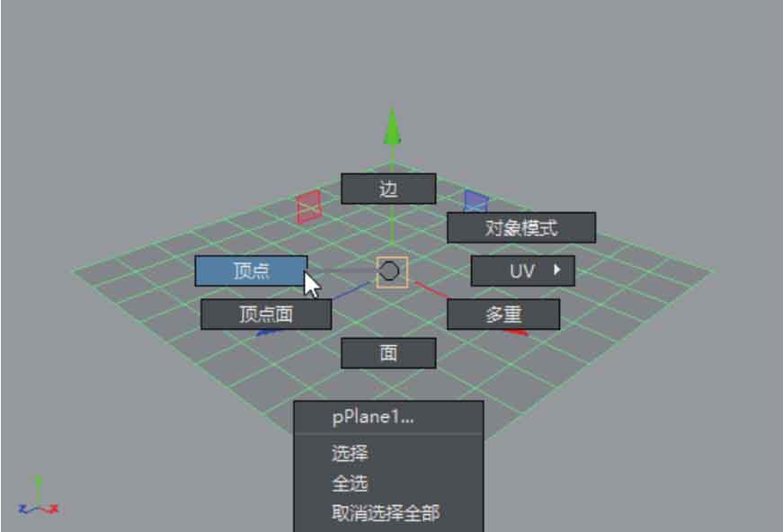Expand the UV submenu arrow
783x532 pixels.
(556, 270)
